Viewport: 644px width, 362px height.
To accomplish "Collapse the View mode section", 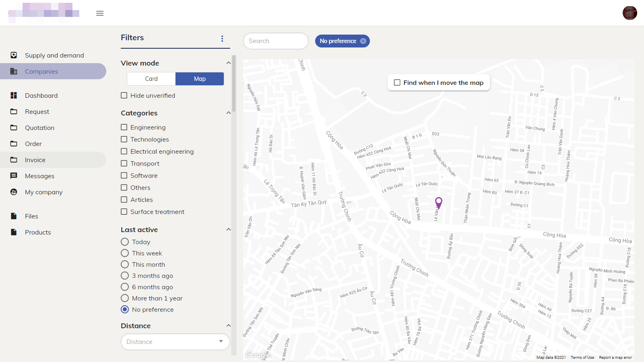I will pos(228,63).
